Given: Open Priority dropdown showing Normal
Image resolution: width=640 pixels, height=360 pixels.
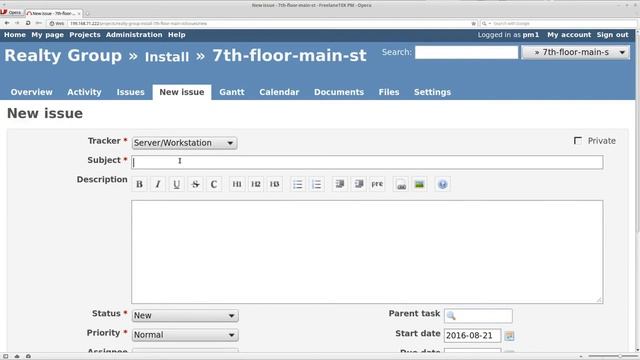Looking at the screenshot, I should [x=185, y=335].
